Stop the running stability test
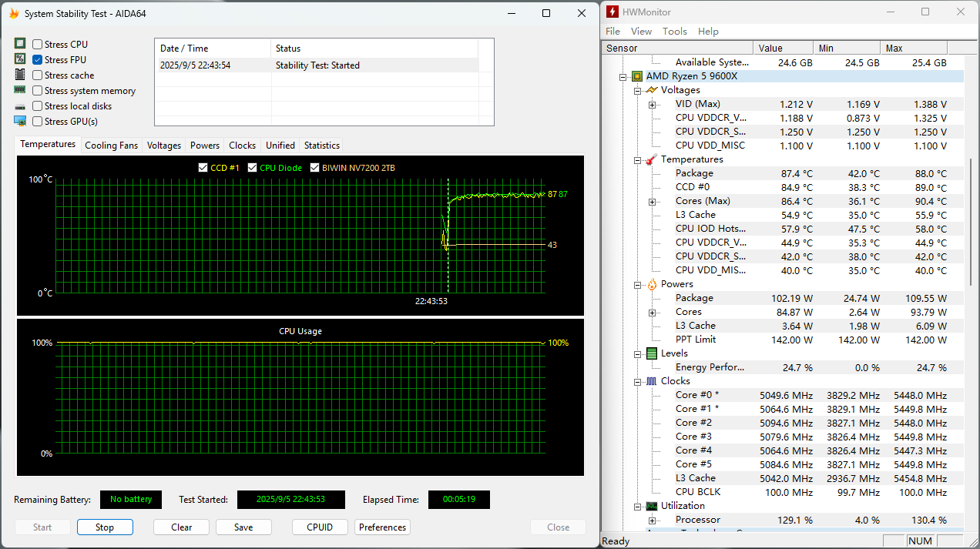 [105, 527]
